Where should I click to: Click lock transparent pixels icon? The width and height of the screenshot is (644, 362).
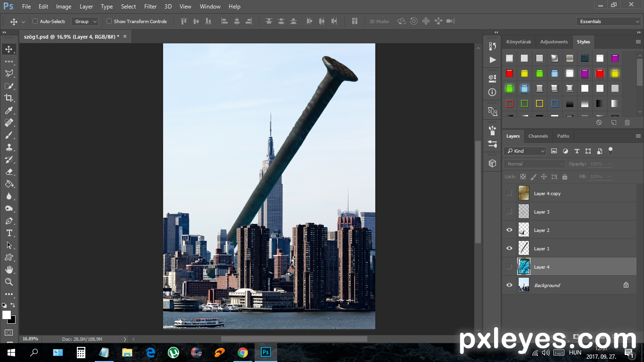(523, 177)
